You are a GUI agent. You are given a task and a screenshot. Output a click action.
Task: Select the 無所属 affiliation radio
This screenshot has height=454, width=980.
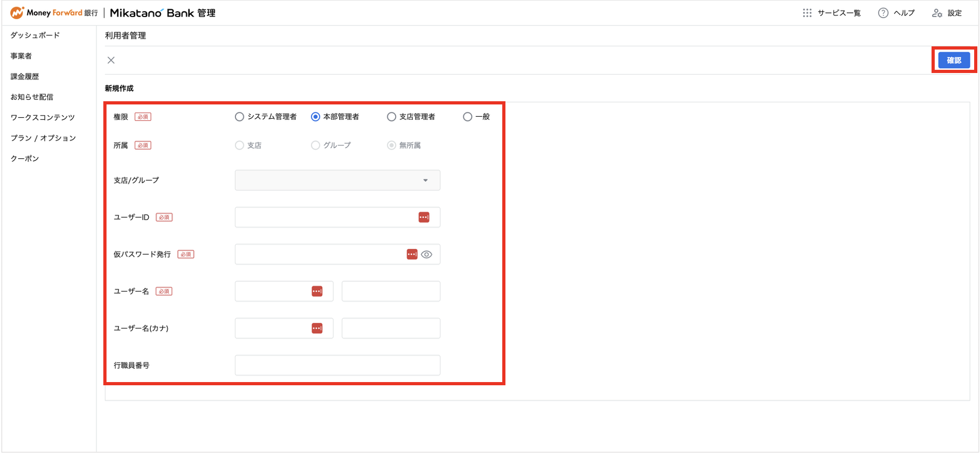[391, 145]
